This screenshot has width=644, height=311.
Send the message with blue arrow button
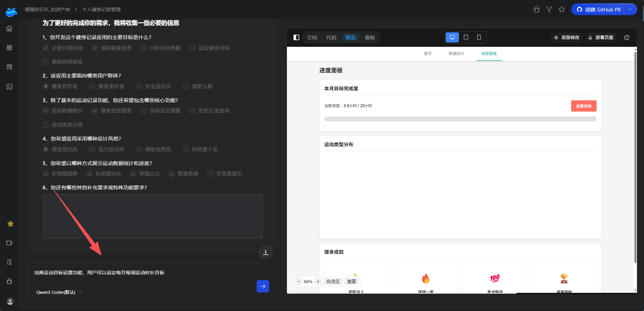(x=263, y=286)
